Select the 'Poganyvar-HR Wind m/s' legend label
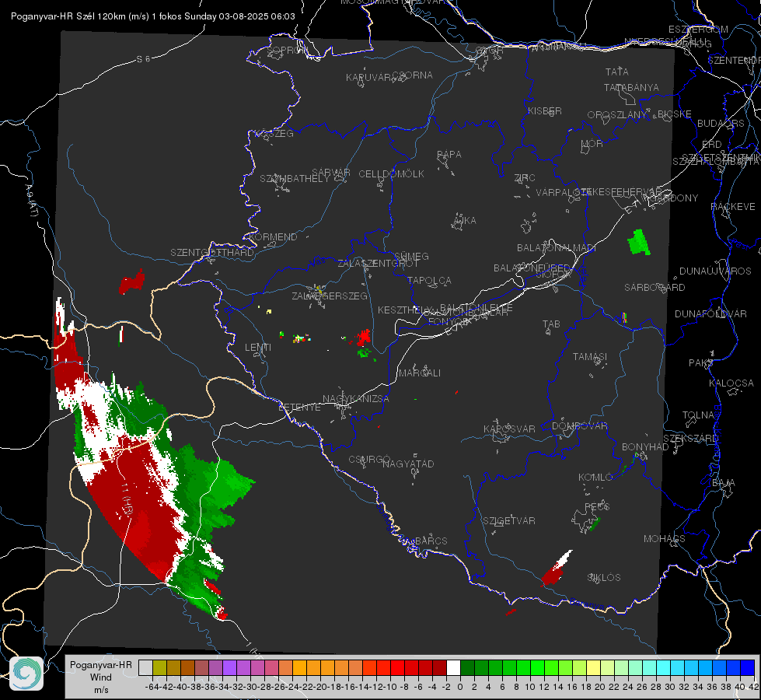Viewport: 761px width, 700px height. pyautogui.click(x=101, y=677)
